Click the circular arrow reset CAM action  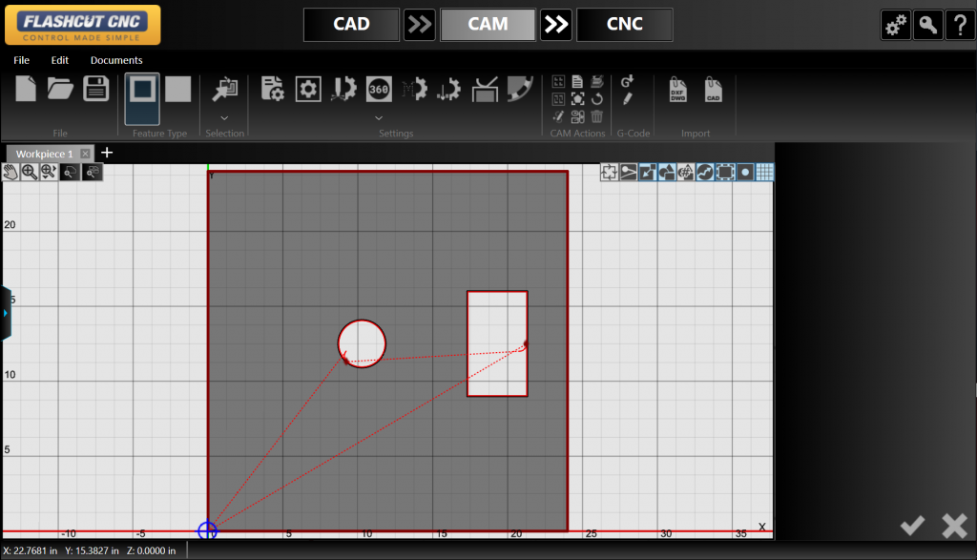click(x=597, y=99)
